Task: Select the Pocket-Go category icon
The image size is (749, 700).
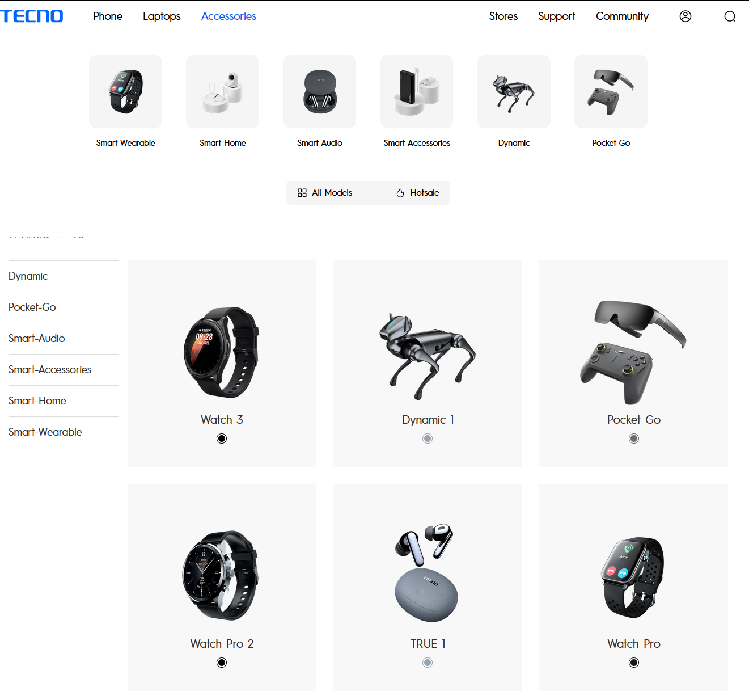Action: point(611,91)
